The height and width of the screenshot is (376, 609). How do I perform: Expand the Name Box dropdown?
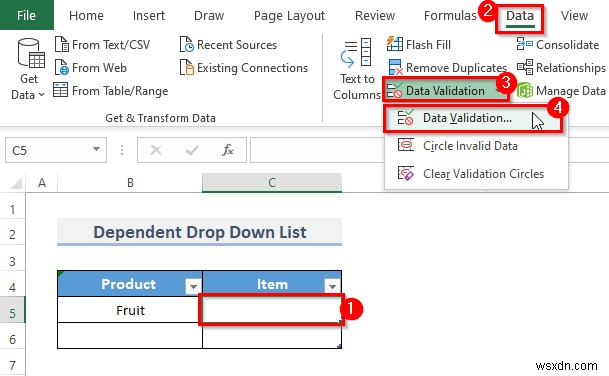pyautogui.click(x=96, y=149)
